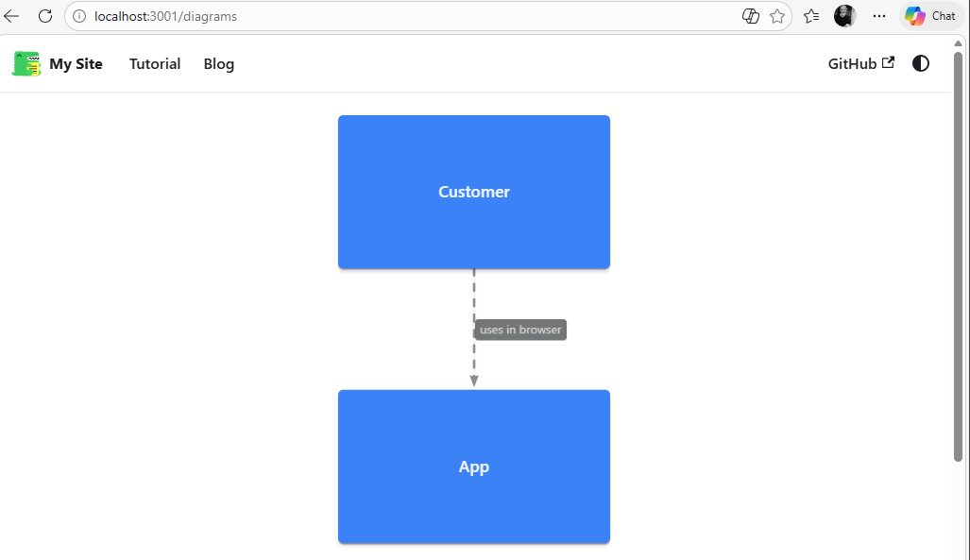
Task: Go to the My Site home link
Action: pyautogui.click(x=76, y=64)
